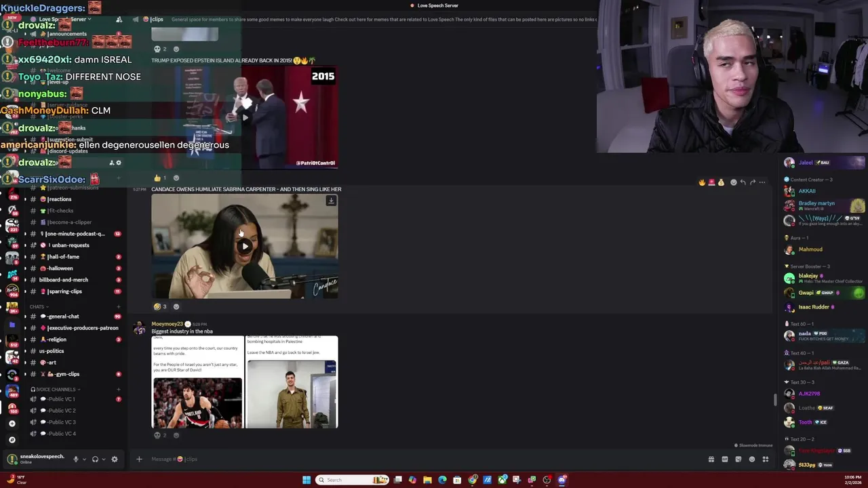Open the emoji picker in message bar
Screen dimensions: 868x488
point(751,459)
